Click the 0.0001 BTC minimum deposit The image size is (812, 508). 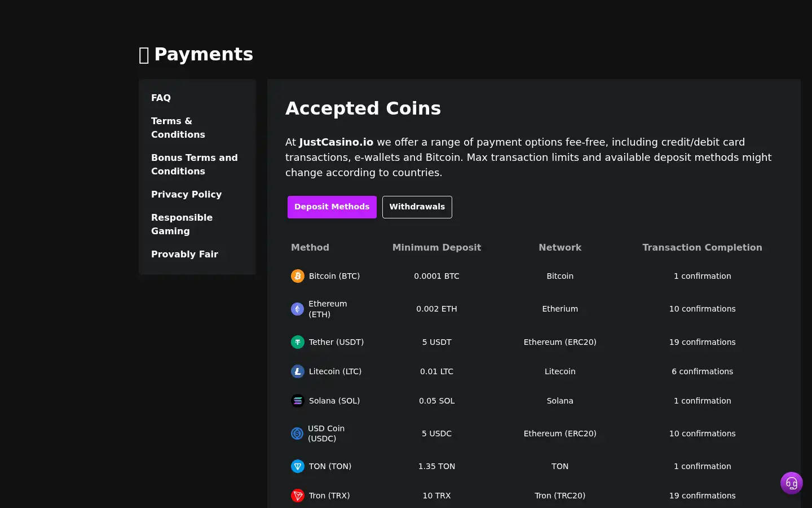[x=437, y=276]
